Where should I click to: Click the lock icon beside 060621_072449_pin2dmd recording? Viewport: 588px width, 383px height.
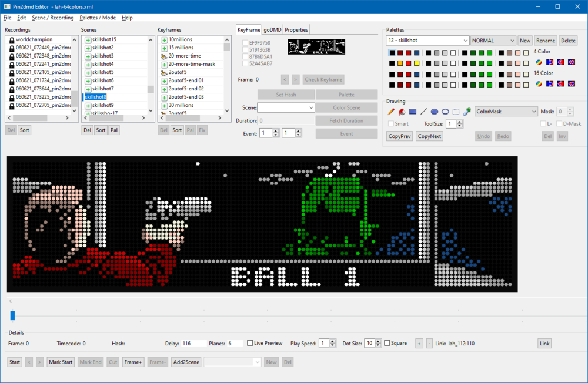pos(12,48)
